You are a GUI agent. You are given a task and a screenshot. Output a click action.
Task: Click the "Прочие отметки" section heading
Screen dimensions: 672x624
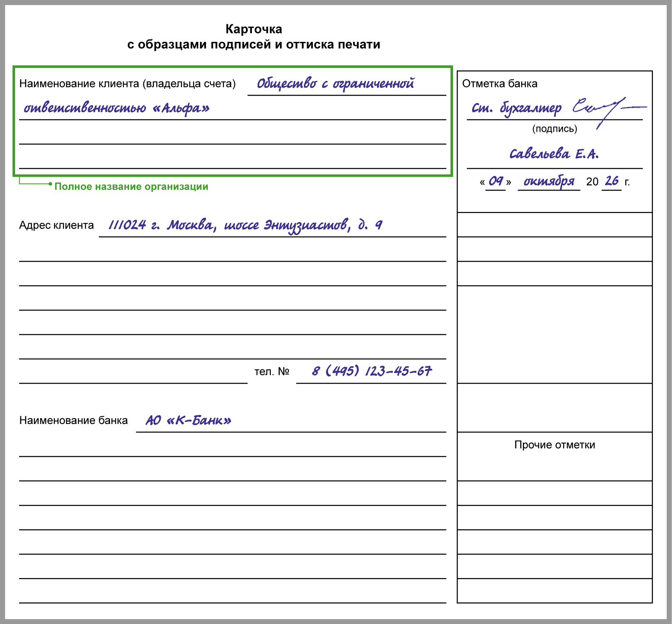(555, 445)
